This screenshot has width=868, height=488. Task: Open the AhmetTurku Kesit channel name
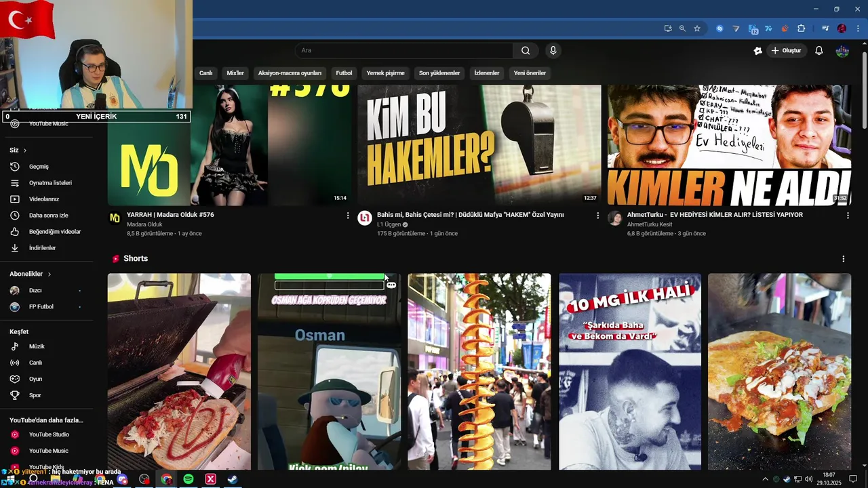point(650,224)
